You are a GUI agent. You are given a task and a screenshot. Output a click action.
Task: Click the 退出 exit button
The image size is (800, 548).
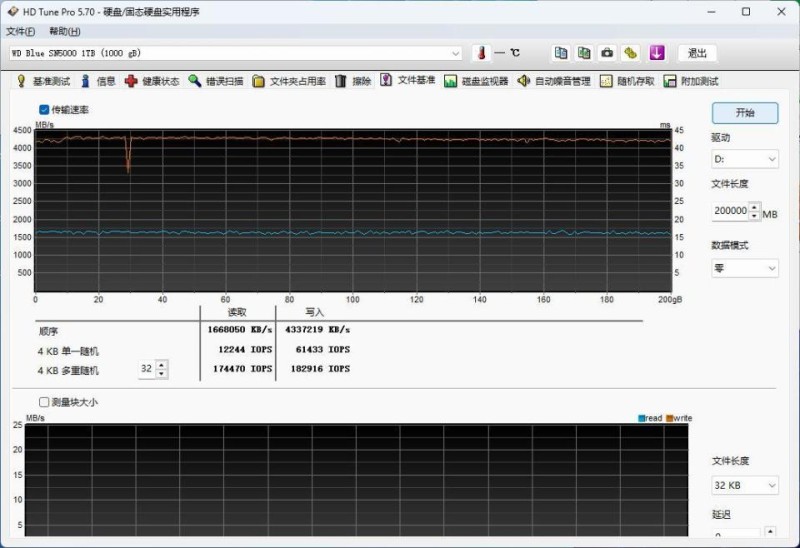pos(697,53)
